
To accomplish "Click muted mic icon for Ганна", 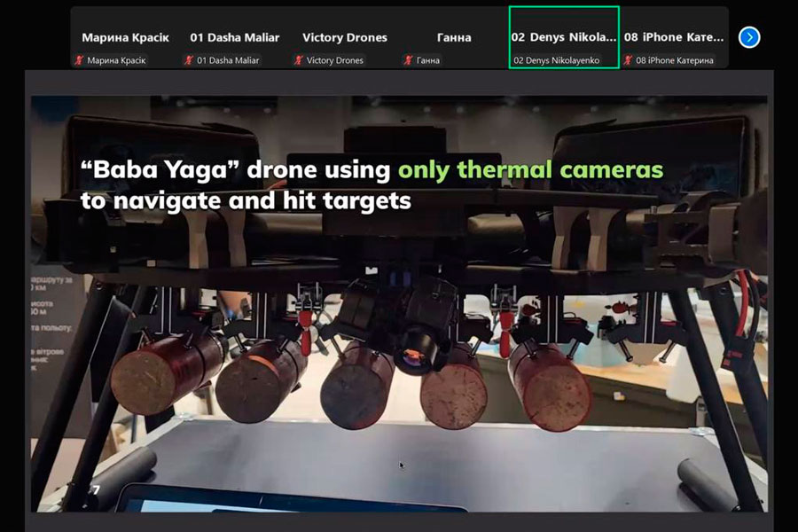I will coord(408,60).
